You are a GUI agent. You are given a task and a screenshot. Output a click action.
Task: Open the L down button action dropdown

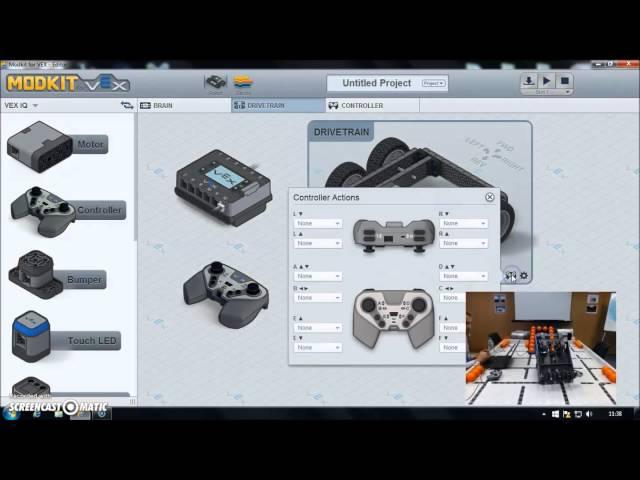(318, 223)
